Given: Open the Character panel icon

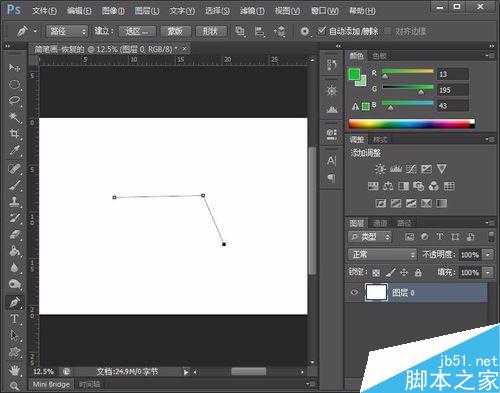Looking at the screenshot, I should (331, 161).
